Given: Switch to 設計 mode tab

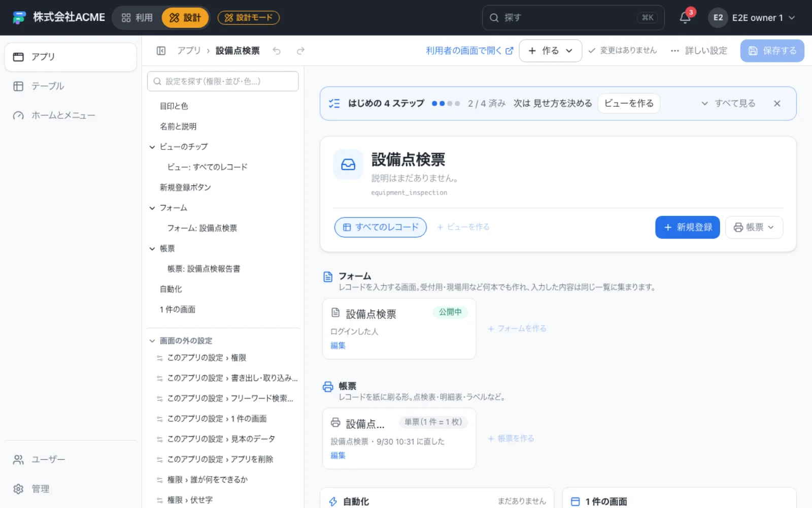Looking at the screenshot, I should pos(185,18).
